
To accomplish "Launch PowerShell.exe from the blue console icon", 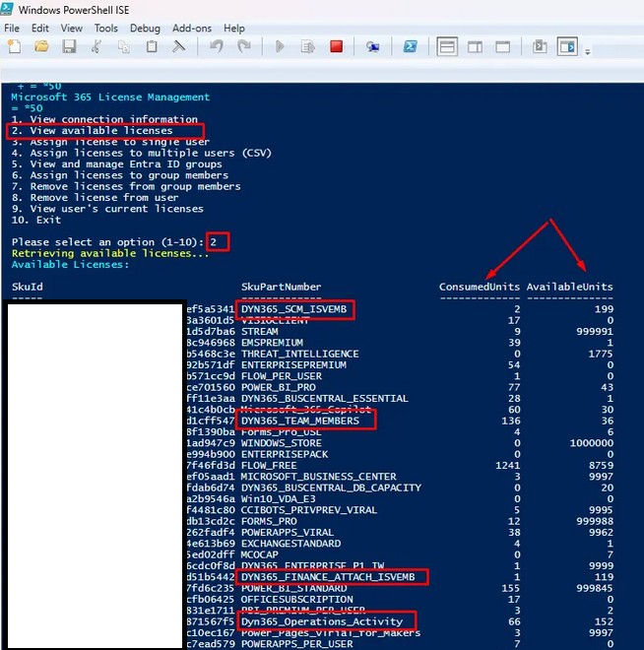I will pos(410,46).
